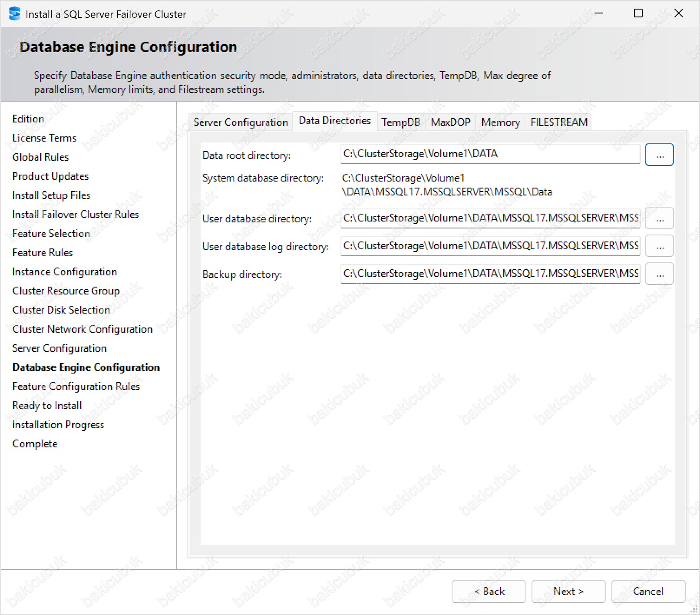Open the Memory tab

click(x=500, y=122)
